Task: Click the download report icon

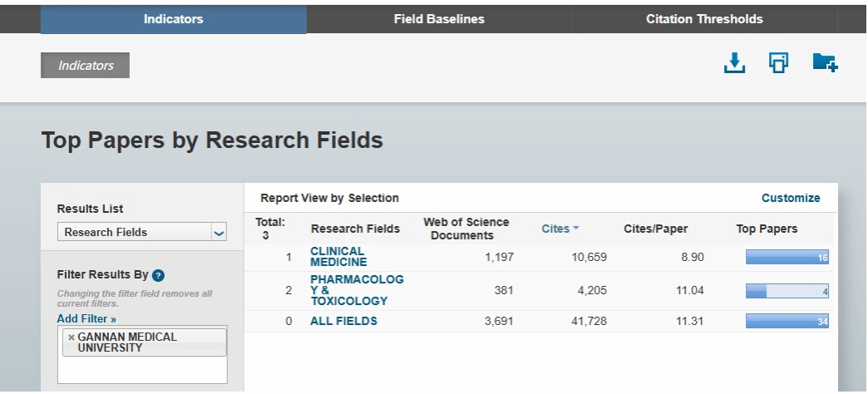Action: pos(734,63)
